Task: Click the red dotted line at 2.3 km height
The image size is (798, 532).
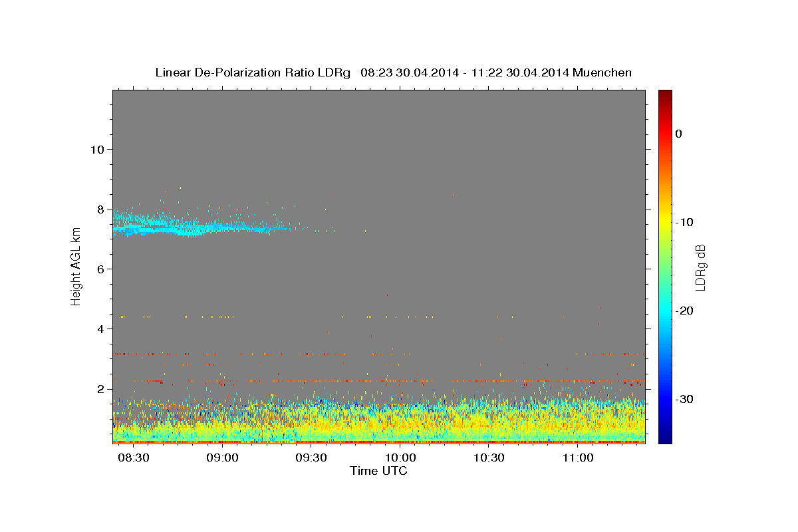Action: (x=379, y=381)
